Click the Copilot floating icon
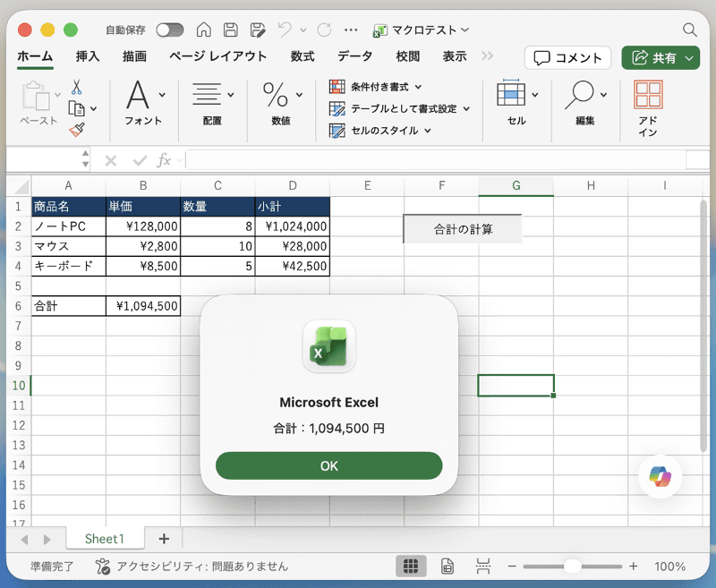 [661, 477]
